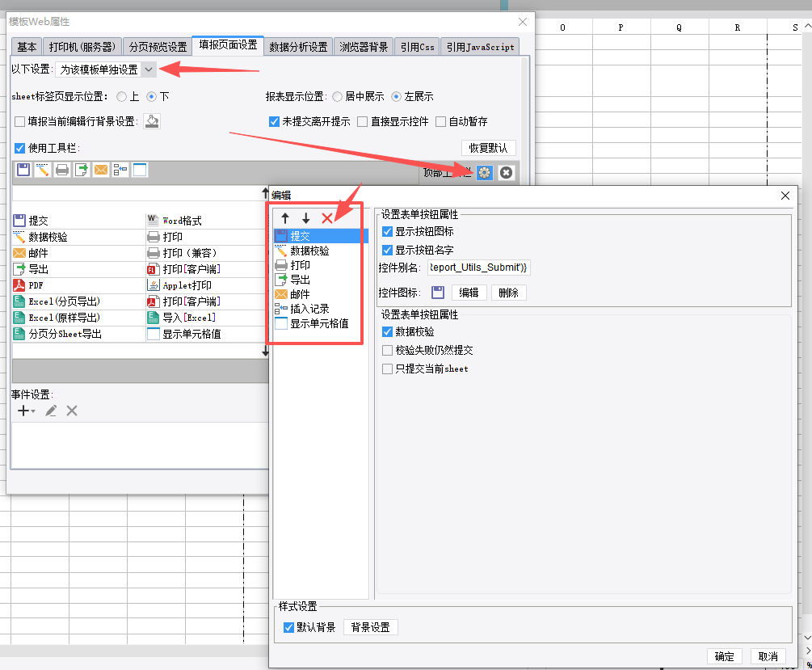This screenshot has height=670, width=812.
Task: Move selected item up in edit dialog
Action: 285,218
